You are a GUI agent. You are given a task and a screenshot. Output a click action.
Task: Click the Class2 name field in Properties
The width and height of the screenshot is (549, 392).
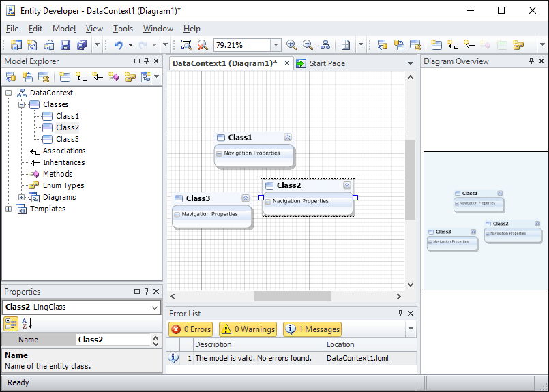(x=113, y=340)
